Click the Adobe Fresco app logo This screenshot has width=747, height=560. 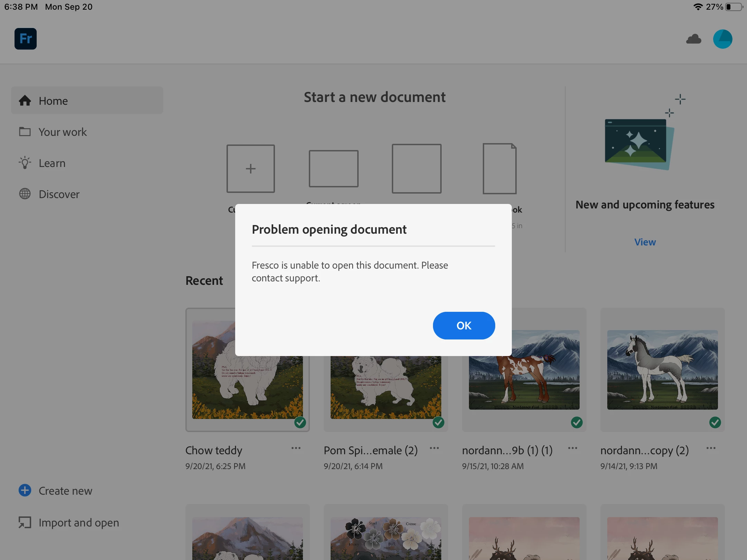tap(26, 39)
